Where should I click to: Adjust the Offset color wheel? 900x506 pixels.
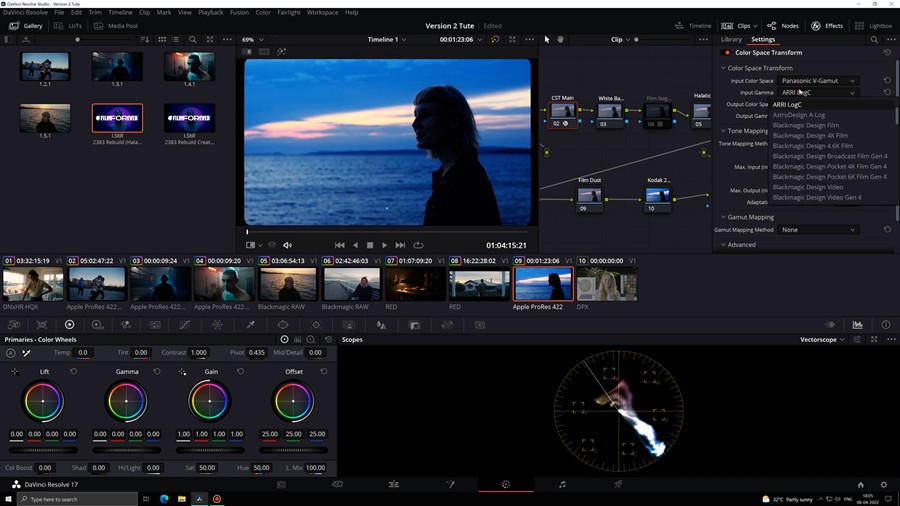293,401
